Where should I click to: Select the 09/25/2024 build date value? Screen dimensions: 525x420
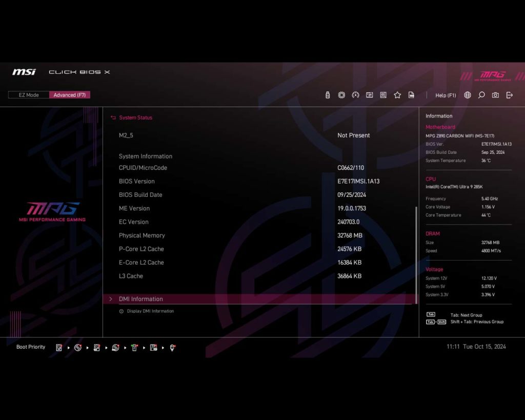click(x=352, y=195)
